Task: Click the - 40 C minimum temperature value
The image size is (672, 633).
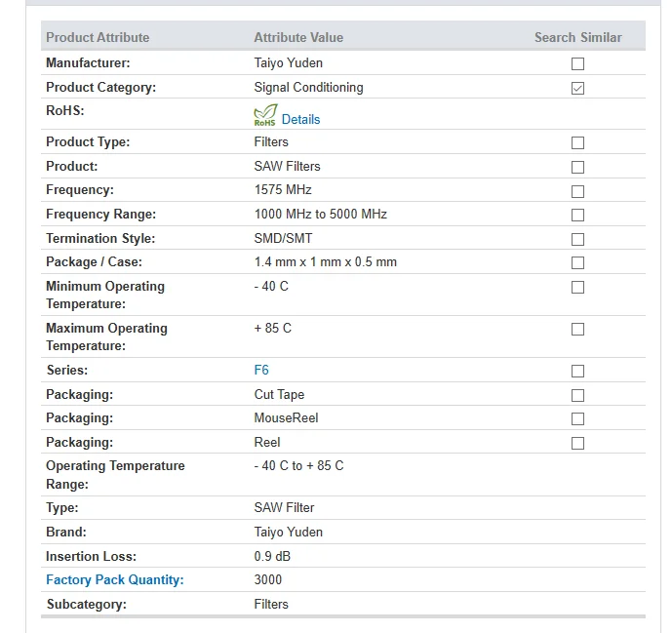Action: pos(271,287)
